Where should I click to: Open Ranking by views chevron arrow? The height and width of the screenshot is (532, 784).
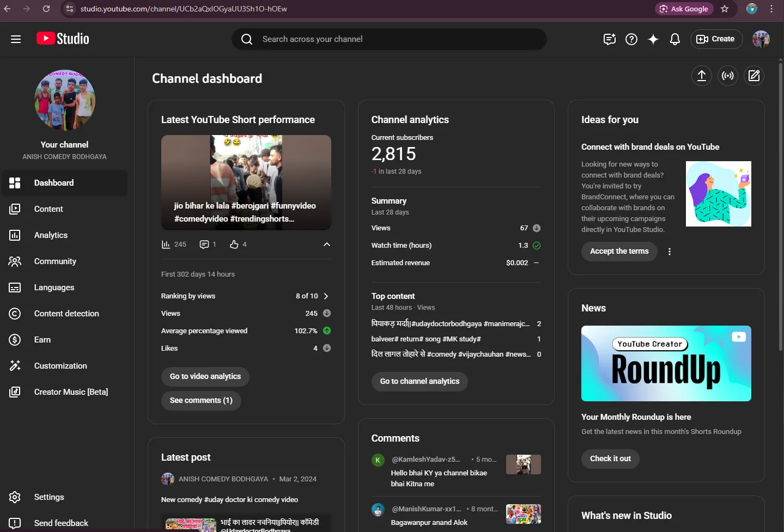click(x=326, y=296)
